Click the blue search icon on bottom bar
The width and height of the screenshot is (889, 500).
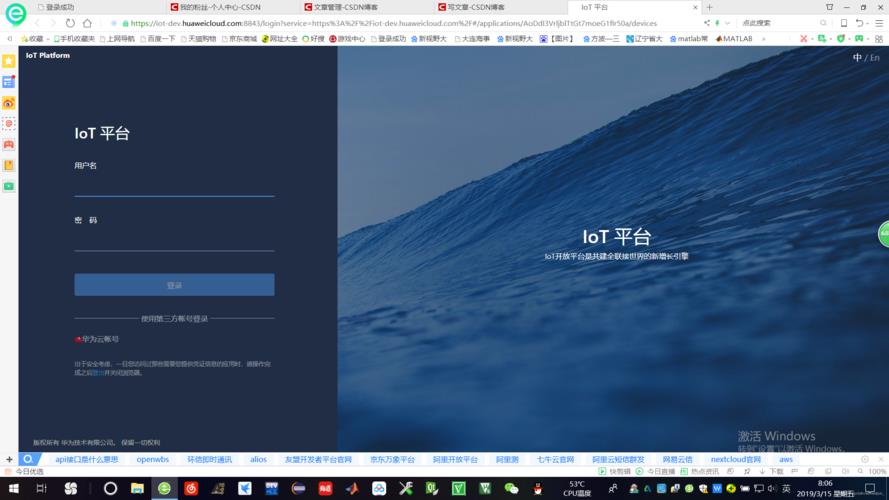[x=28, y=459]
